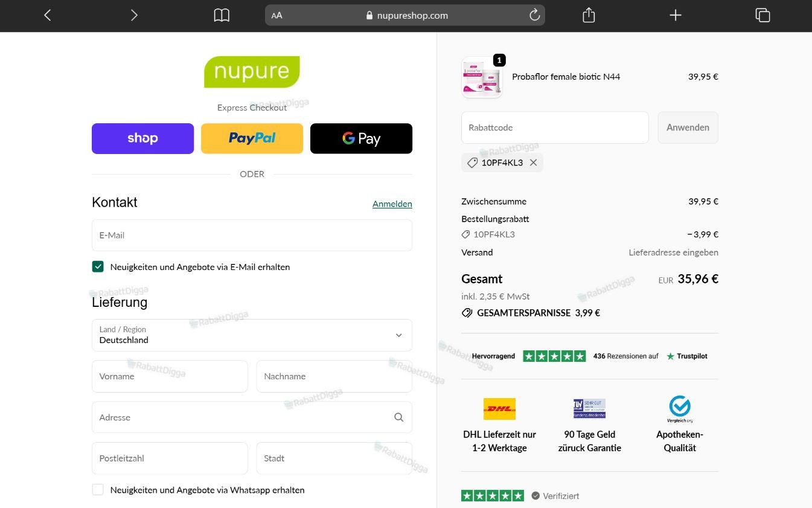The image size is (812, 508).
Task: Click the search icon in Adresse field
Action: coord(398,417)
